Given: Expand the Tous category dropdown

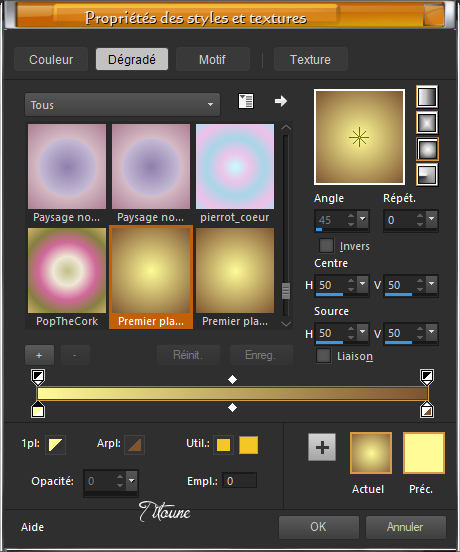Looking at the screenshot, I should pyautogui.click(x=122, y=105).
